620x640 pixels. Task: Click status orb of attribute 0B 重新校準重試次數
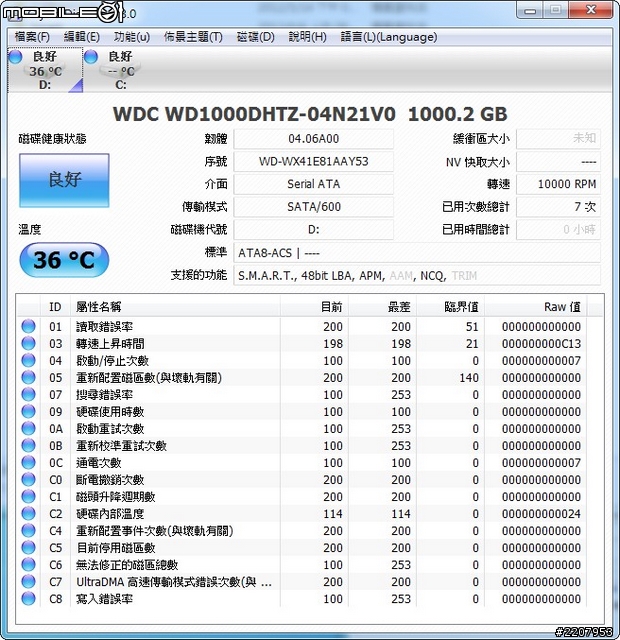coord(28,445)
